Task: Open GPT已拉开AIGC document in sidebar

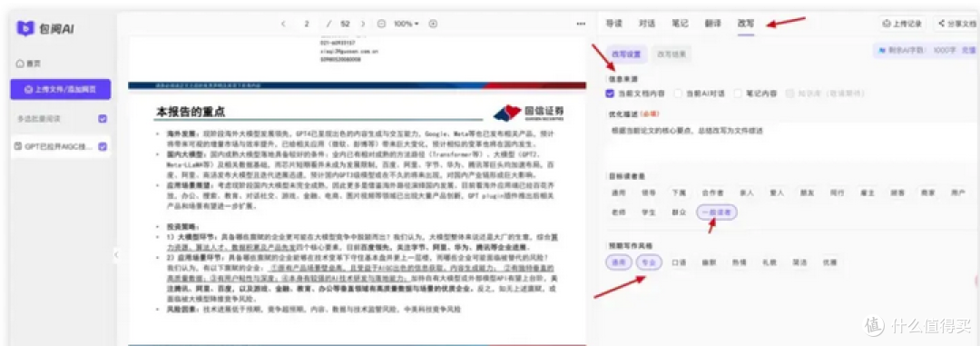Action: coord(61,146)
